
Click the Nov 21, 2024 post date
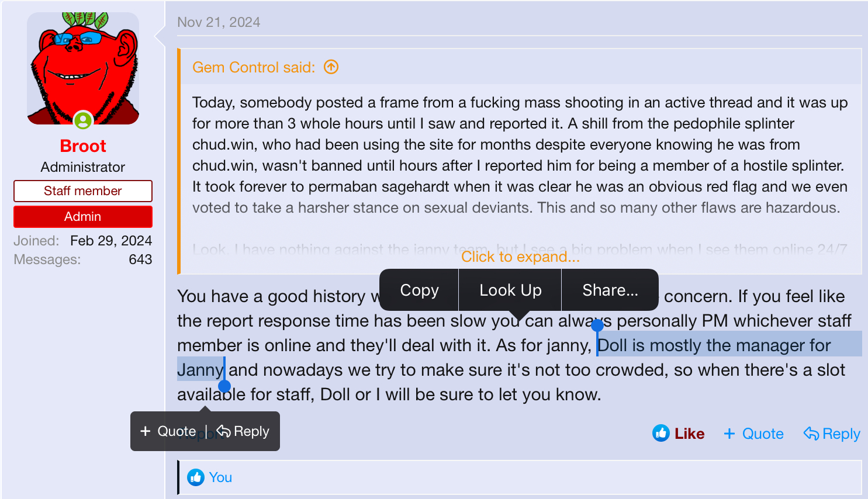[x=219, y=22]
